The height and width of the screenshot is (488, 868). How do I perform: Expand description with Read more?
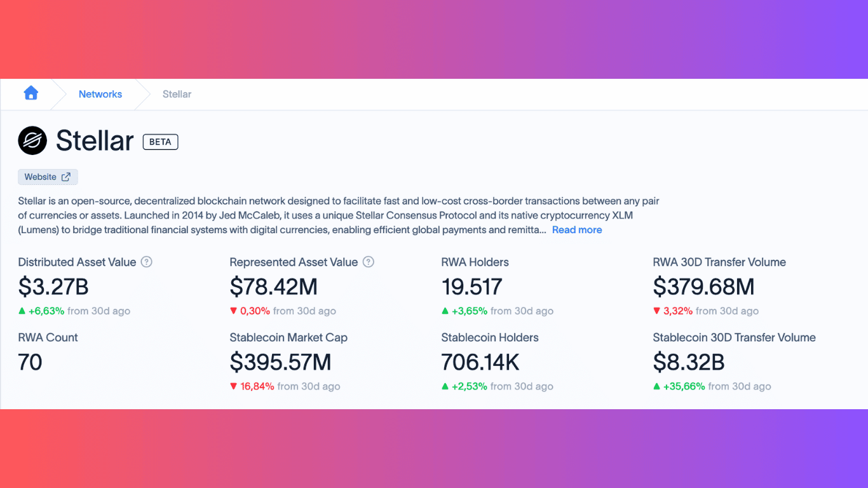point(577,230)
